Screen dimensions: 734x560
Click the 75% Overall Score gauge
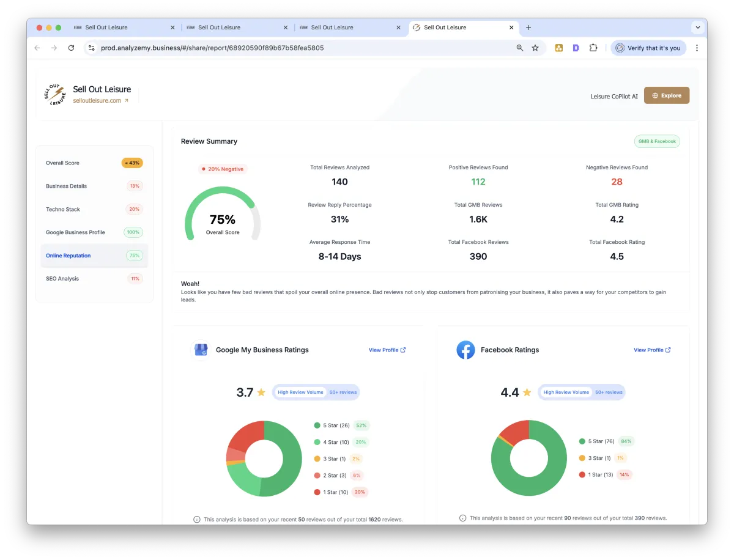coord(223,214)
